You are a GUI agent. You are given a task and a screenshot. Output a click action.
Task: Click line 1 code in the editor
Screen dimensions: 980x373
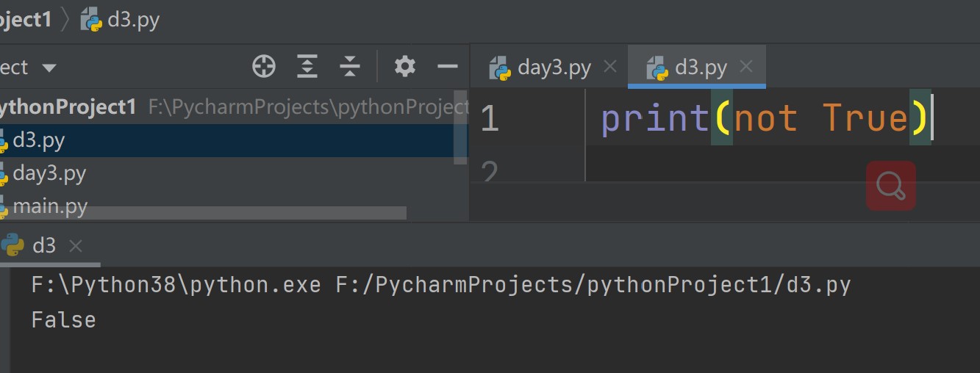765,118
